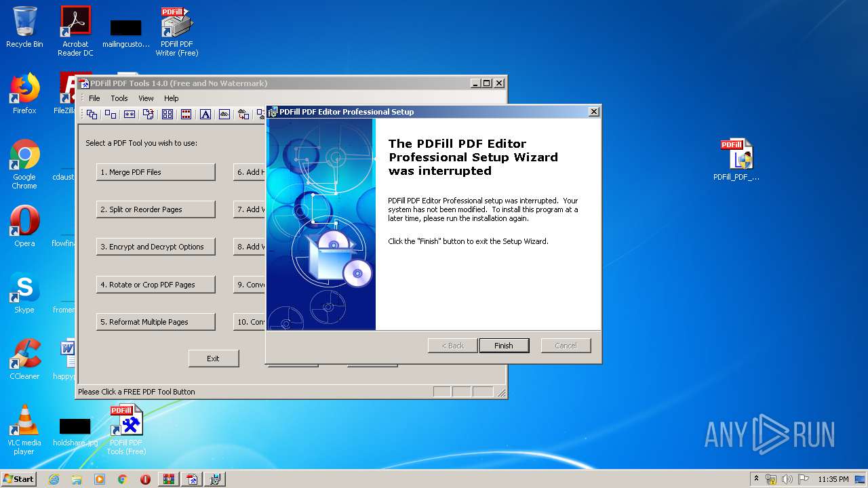The image size is (868, 488).
Task: Click the Action Center flag tray icon
Action: coord(804,479)
